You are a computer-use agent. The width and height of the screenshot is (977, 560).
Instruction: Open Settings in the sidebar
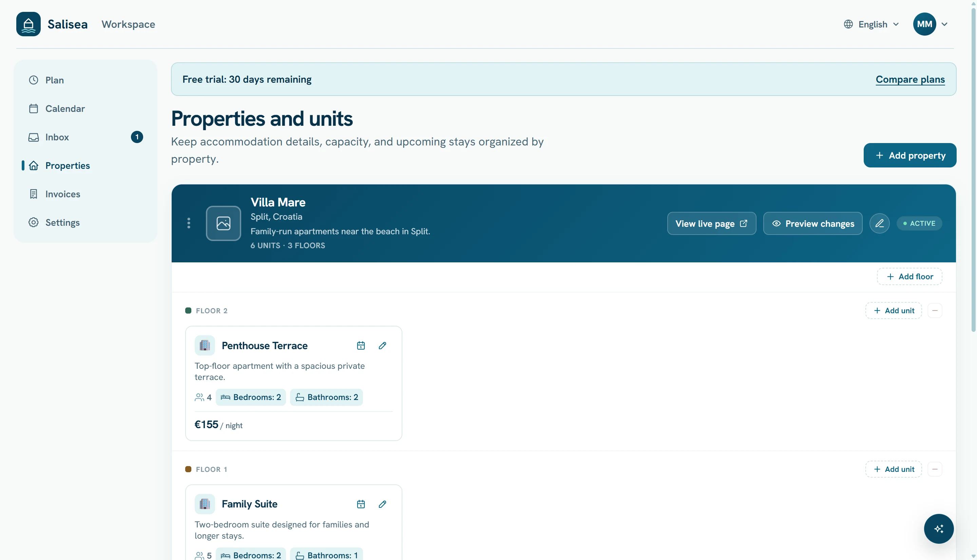(x=85, y=222)
